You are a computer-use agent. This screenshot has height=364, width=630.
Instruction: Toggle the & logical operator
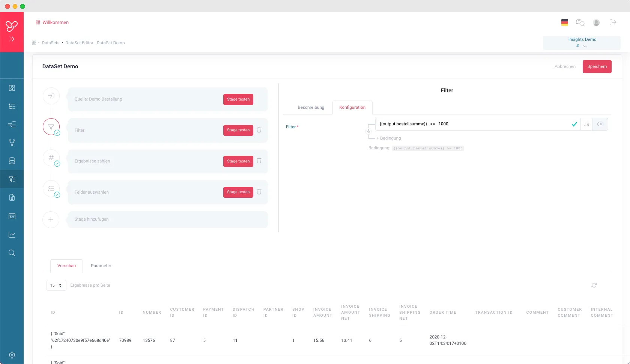point(368,131)
